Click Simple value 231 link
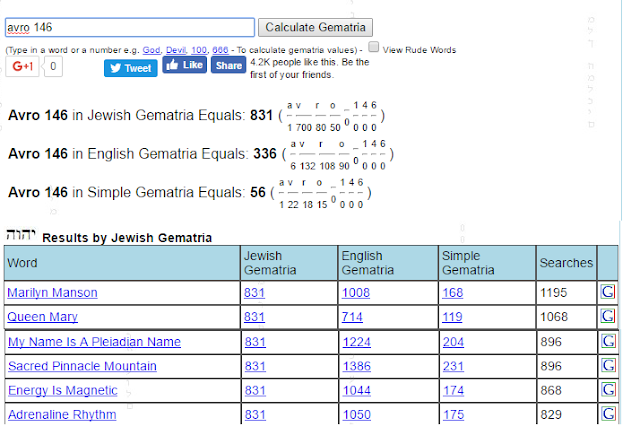Screen dimensions: 640x444 click(x=453, y=366)
